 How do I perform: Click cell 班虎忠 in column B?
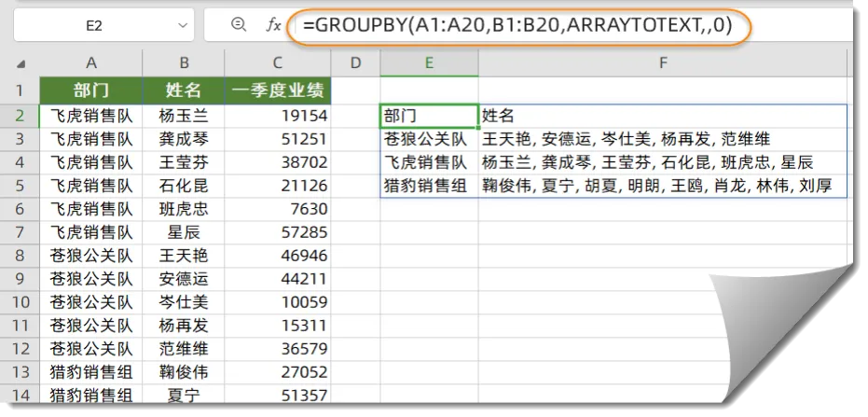coord(184,209)
